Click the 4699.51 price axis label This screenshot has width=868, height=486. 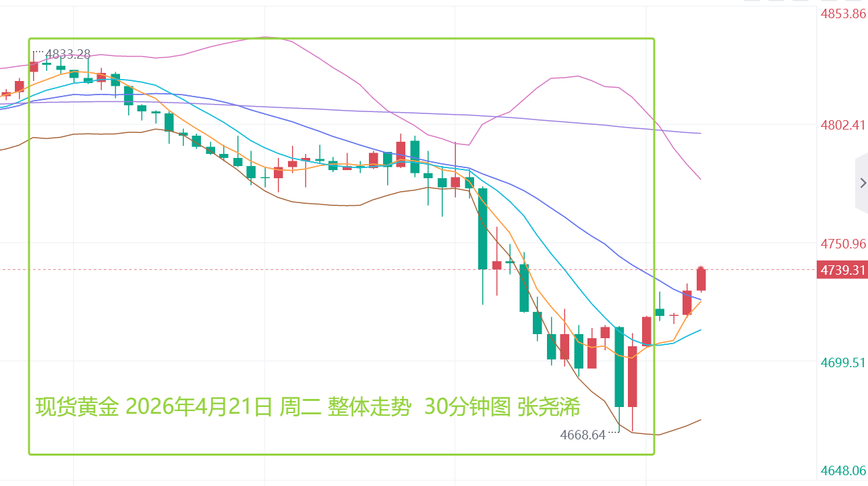coord(842,362)
